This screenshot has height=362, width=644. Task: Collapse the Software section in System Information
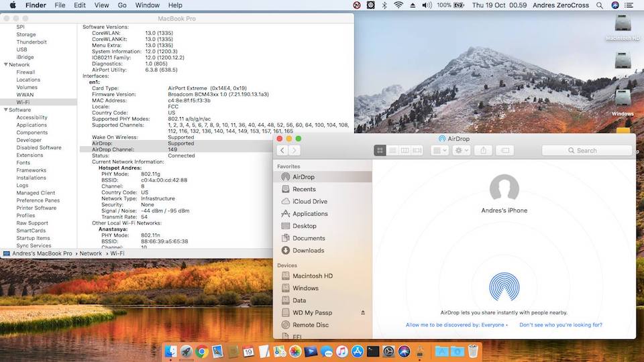point(6,109)
